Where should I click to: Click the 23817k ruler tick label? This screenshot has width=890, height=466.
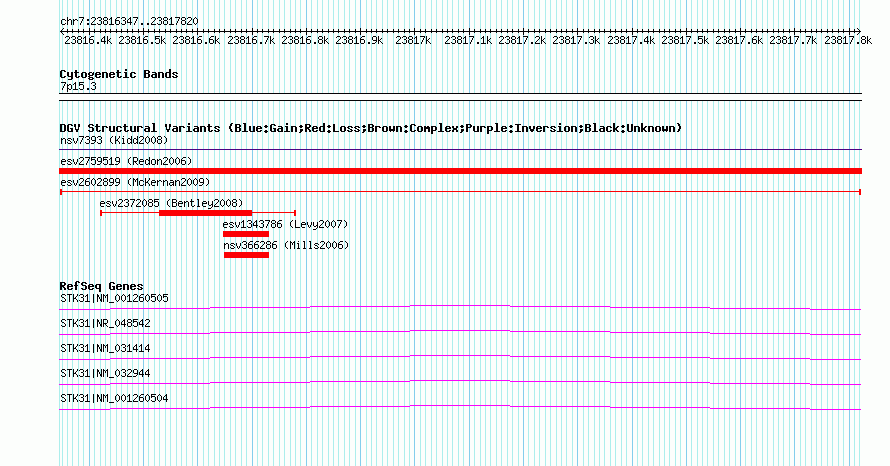pyautogui.click(x=413, y=40)
